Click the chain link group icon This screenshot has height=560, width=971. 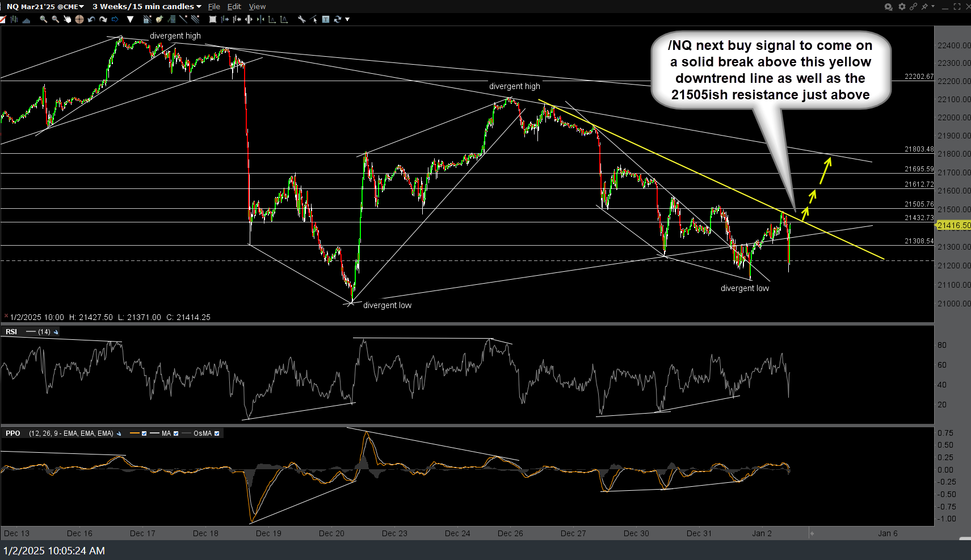coord(913,7)
